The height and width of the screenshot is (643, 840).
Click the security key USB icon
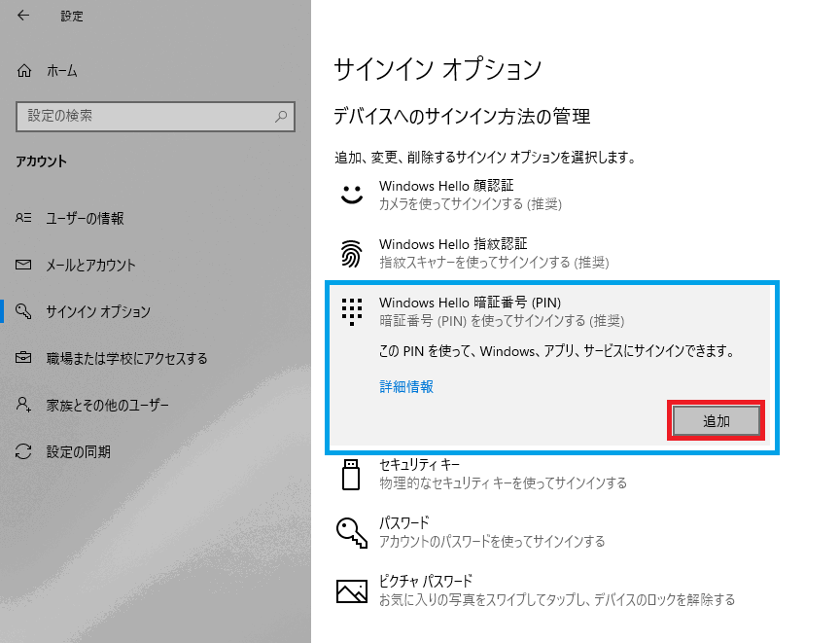[351, 475]
